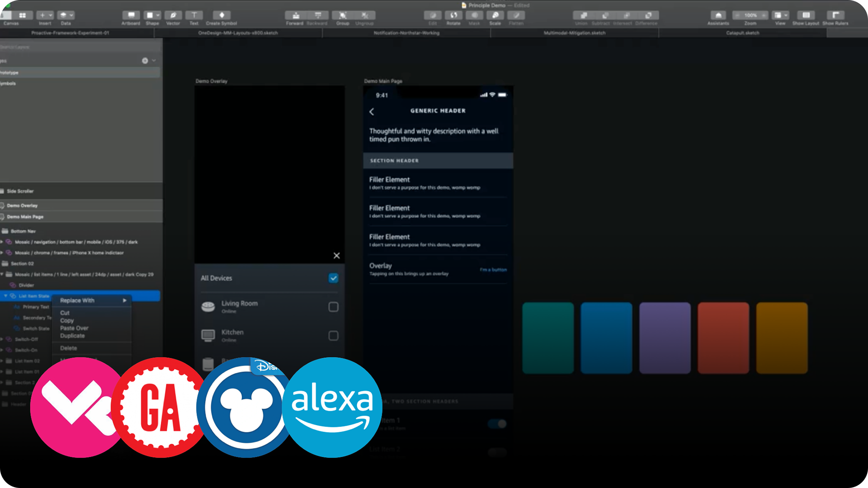Choose Duplicate from context menu
The height and width of the screenshot is (488, 868).
coord(92,336)
